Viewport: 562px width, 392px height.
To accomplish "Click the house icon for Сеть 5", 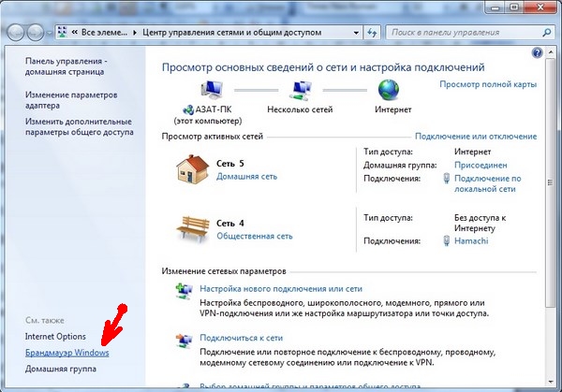I will coord(192,170).
